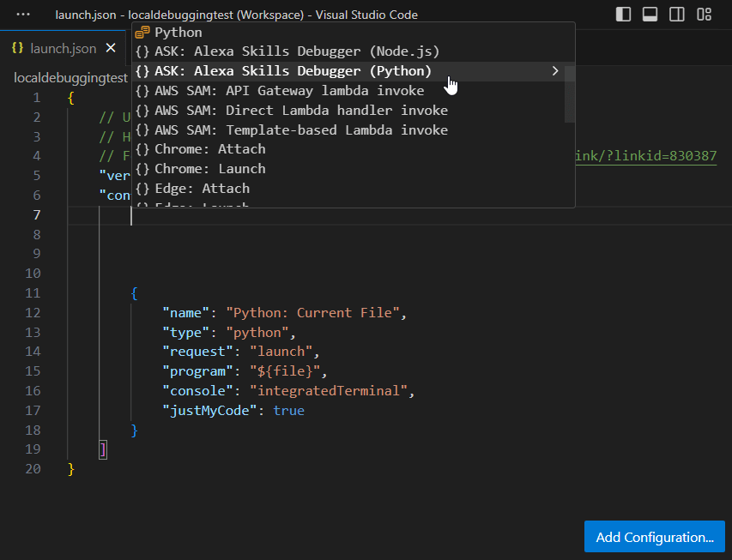Select the Edge: Attach configuration
The image size is (732, 560).
coord(354,189)
